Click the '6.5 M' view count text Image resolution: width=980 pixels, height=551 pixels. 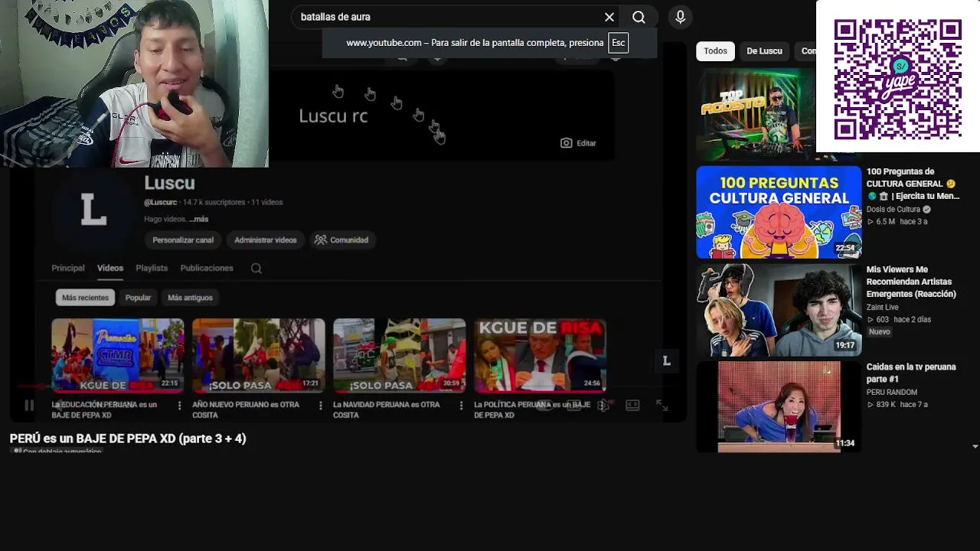(x=885, y=222)
